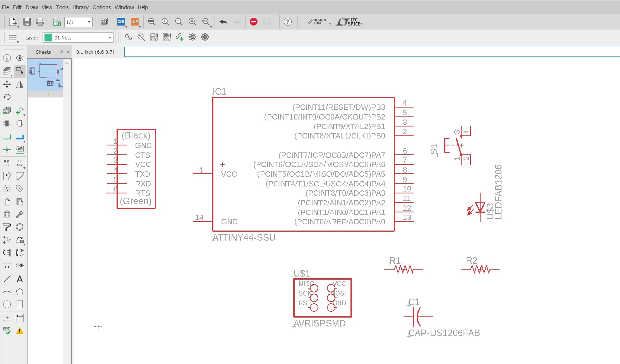The width and height of the screenshot is (620, 364).
Task: Select the Rectangle drawing tool
Action: pos(20,304)
